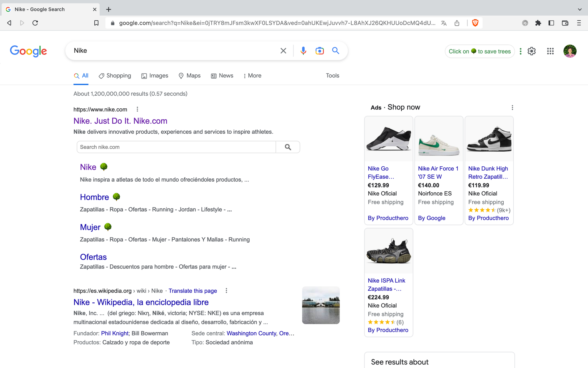Screen dimensions: 588x368
Task: Open Google Lens image search
Action: tap(320, 51)
